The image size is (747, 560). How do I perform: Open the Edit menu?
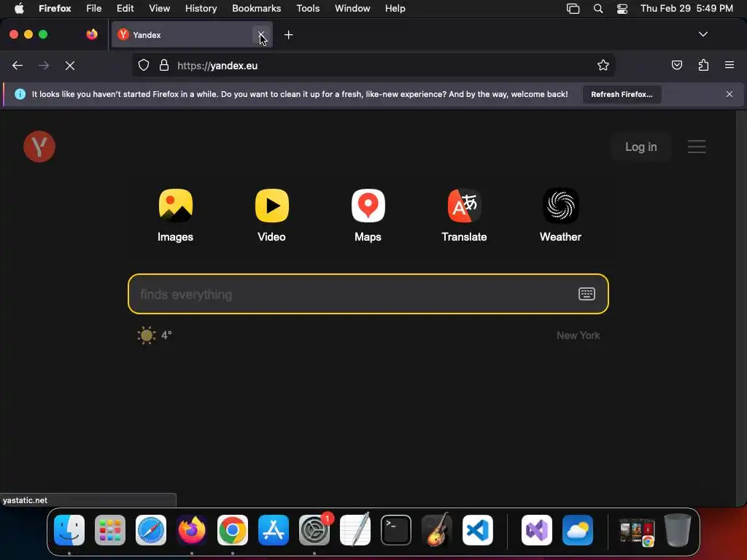[125, 8]
